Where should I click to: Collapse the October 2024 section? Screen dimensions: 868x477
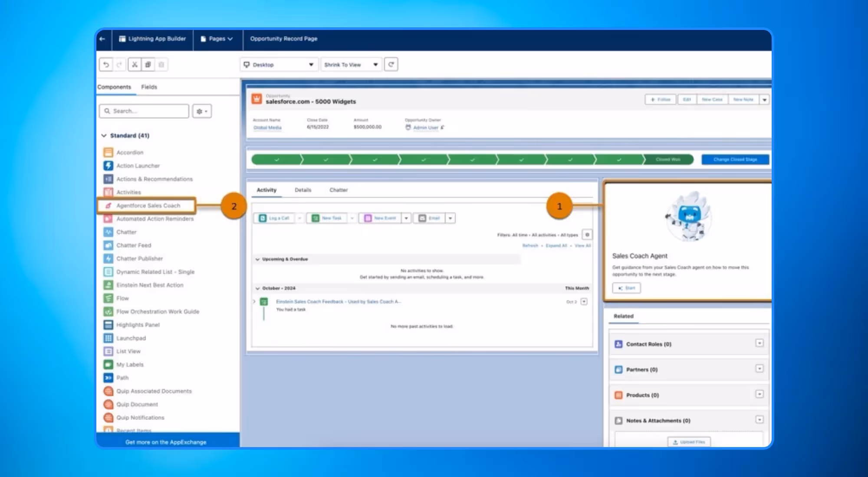[257, 288]
